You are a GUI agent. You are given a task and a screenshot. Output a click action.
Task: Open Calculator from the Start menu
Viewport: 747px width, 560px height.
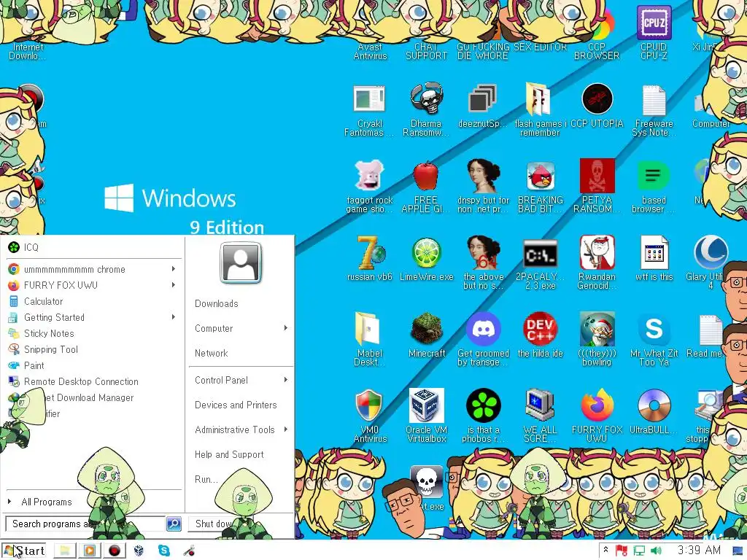94,301
